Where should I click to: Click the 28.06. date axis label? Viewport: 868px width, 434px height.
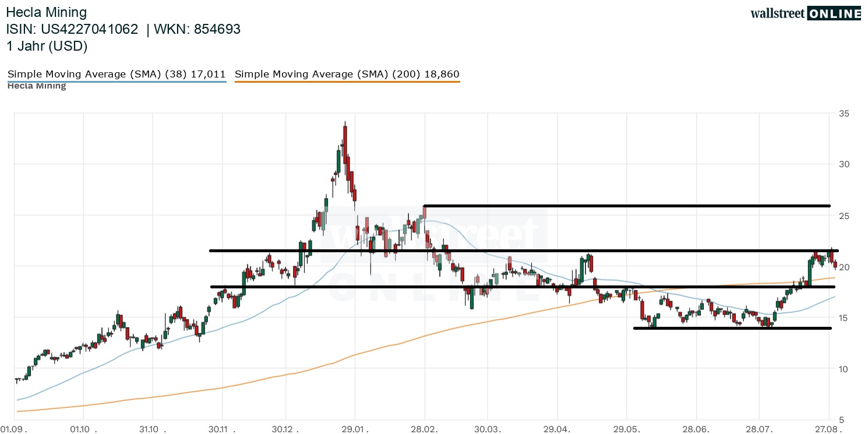click(x=696, y=428)
